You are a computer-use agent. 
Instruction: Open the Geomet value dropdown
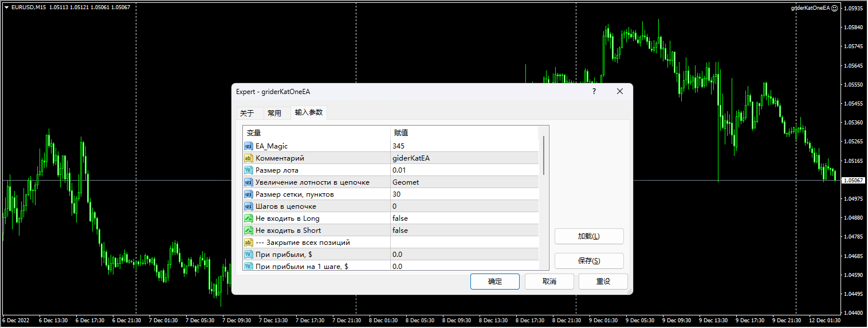click(464, 182)
